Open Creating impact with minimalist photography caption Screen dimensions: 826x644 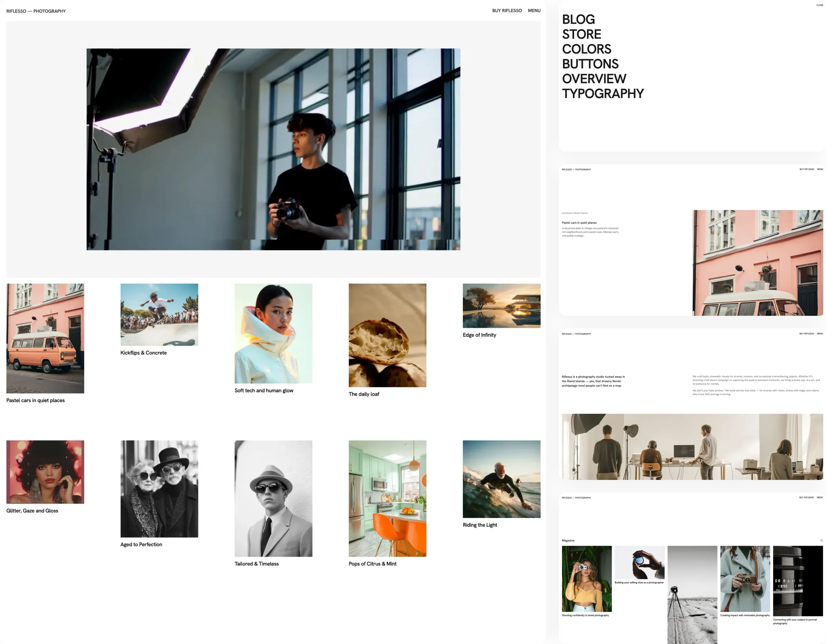click(x=745, y=615)
